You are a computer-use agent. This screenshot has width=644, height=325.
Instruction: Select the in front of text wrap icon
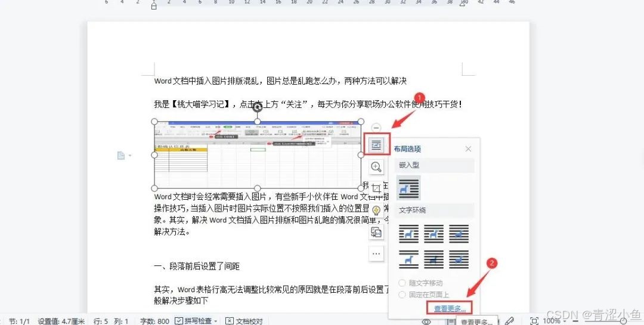click(x=459, y=259)
